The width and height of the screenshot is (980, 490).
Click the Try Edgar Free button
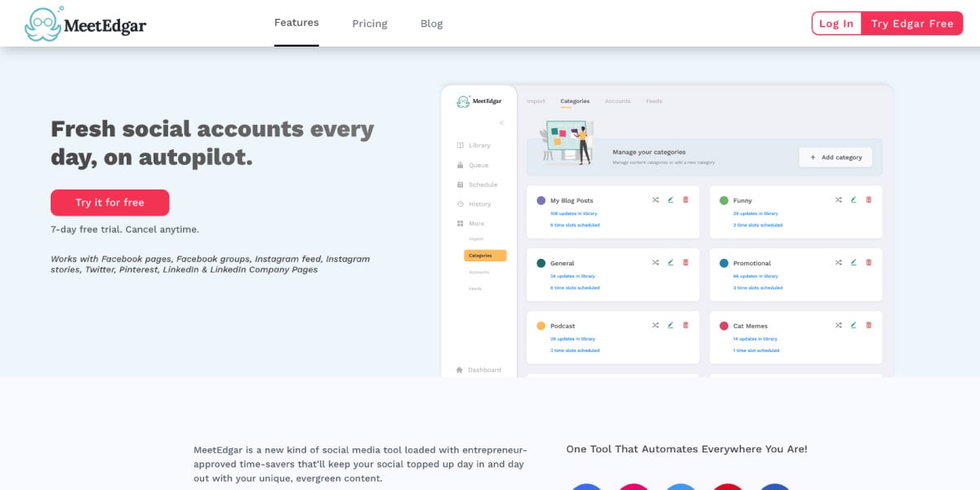(912, 24)
